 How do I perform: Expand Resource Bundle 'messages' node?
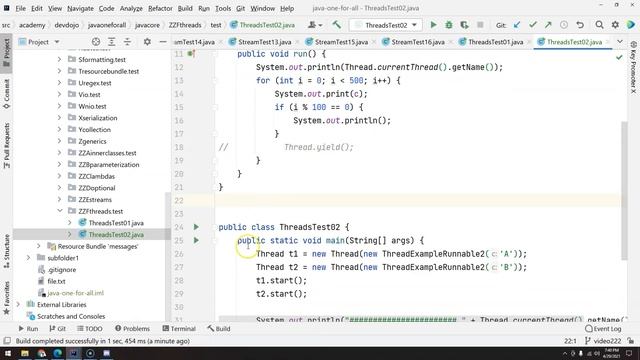(39, 246)
